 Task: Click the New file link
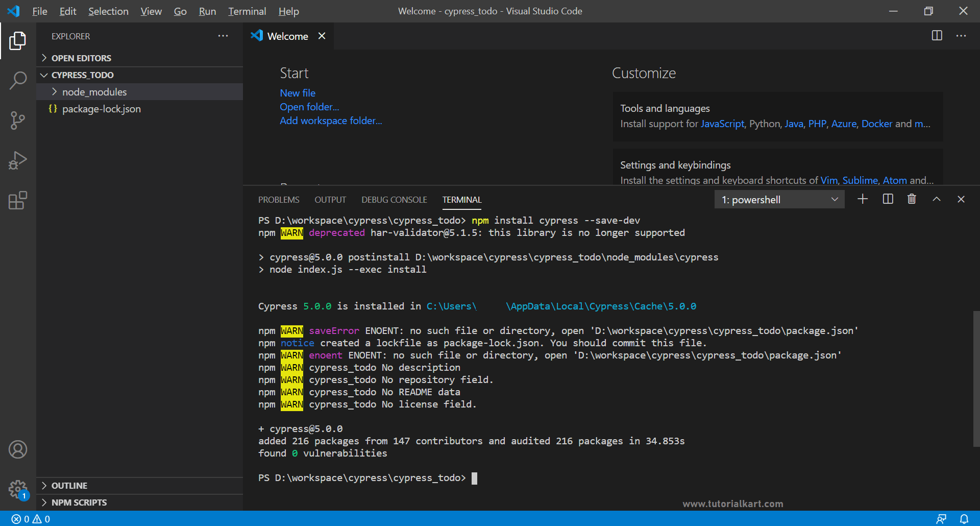298,93
